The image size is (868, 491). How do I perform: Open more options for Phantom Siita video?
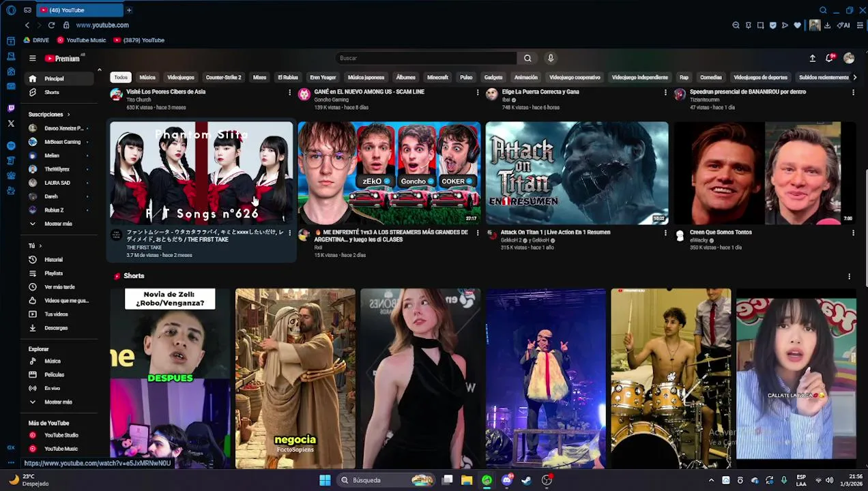coord(289,233)
